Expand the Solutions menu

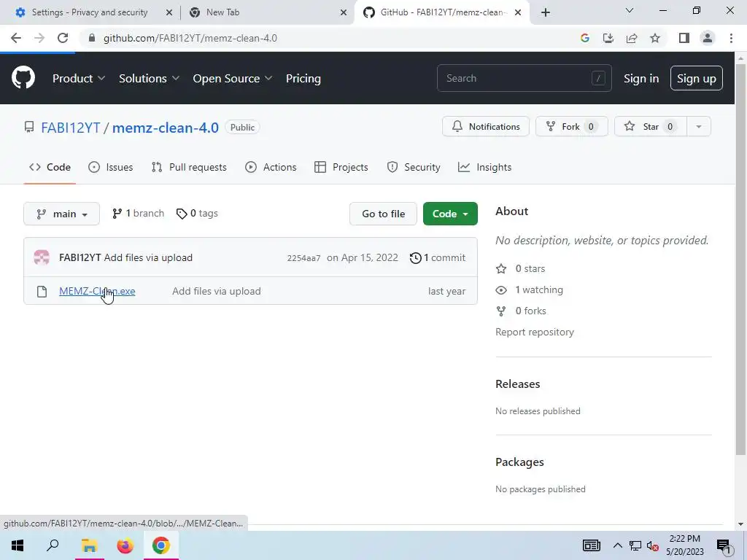click(149, 79)
